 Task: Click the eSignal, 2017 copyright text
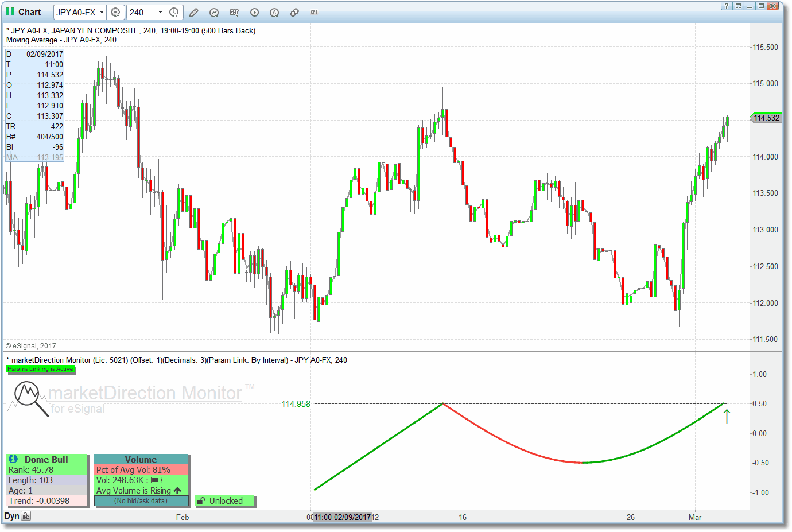coord(31,346)
